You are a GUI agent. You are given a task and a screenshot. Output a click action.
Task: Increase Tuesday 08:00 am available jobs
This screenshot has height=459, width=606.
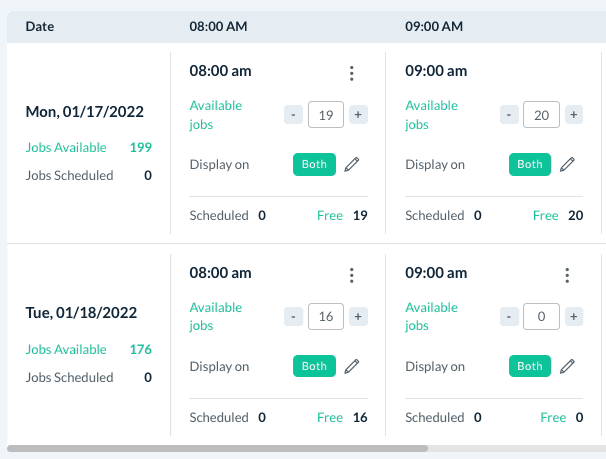[x=358, y=317]
